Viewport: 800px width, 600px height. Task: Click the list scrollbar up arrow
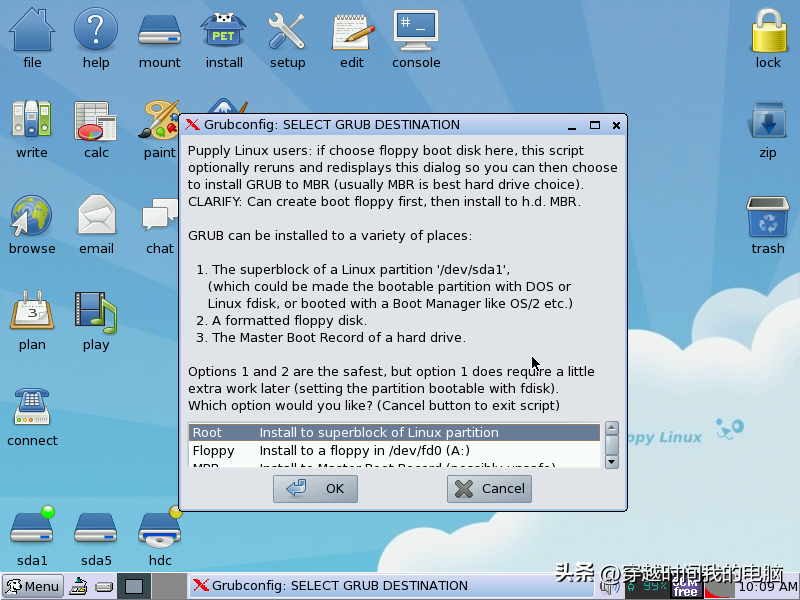click(x=612, y=428)
